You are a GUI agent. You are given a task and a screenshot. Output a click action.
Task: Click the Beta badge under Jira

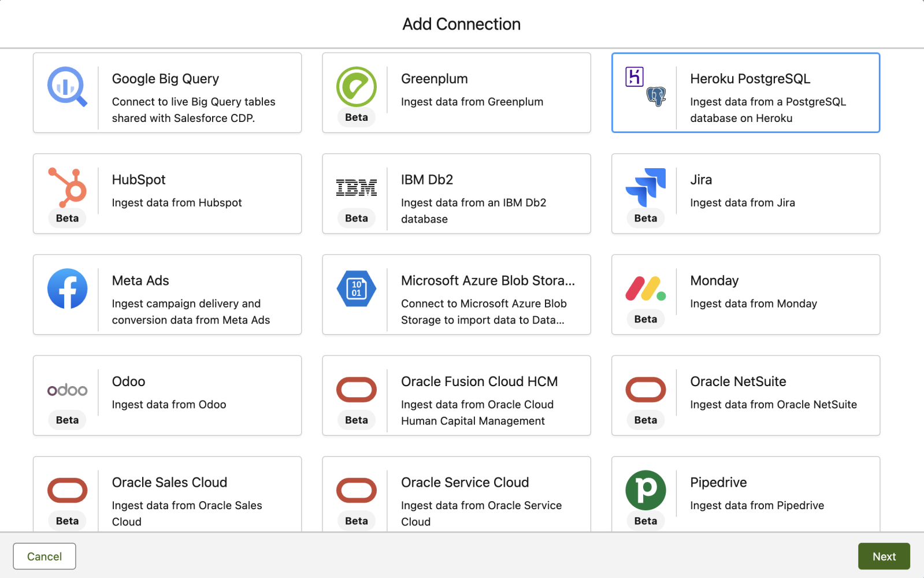pyautogui.click(x=645, y=218)
